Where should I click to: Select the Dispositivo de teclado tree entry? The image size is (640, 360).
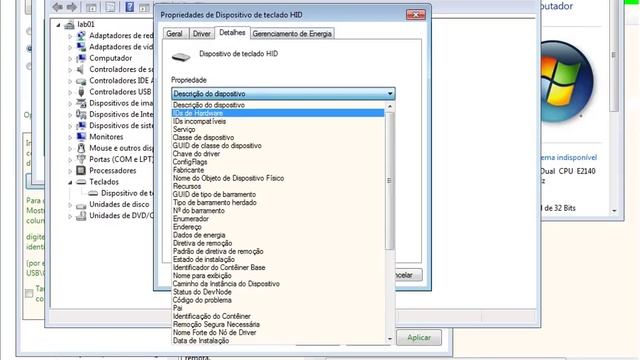[x=127, y=193]
